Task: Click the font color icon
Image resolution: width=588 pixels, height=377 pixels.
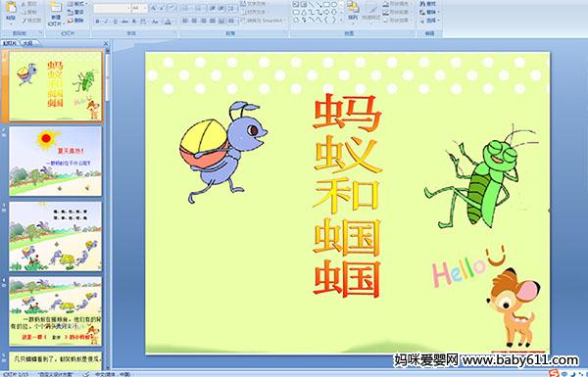Action: [x=168, y=22]
